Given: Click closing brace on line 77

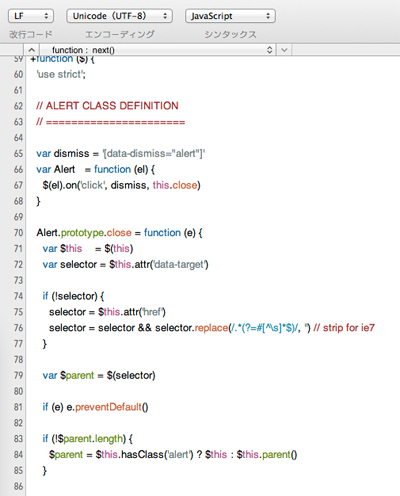Looking at the screenshot, I should pos(45,344).
